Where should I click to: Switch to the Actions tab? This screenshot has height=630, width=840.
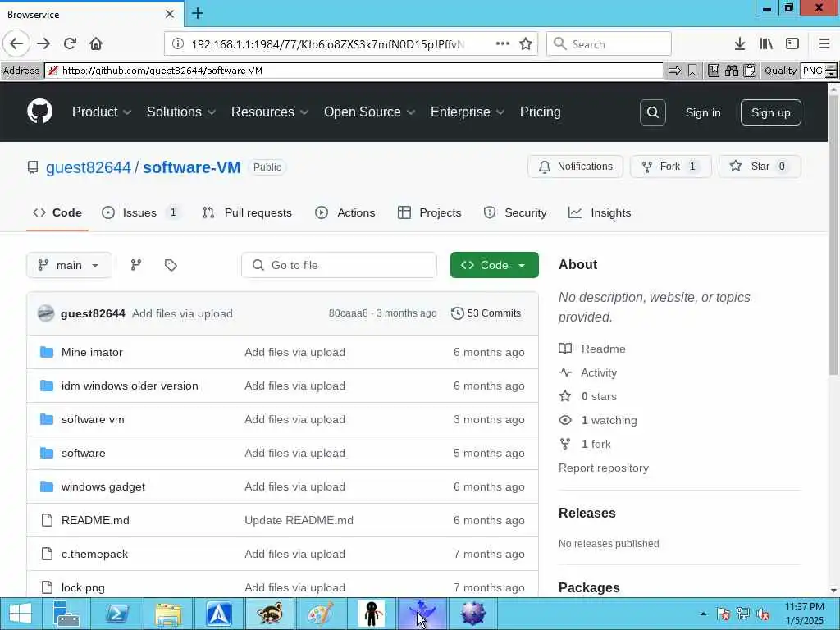(345, 212)
